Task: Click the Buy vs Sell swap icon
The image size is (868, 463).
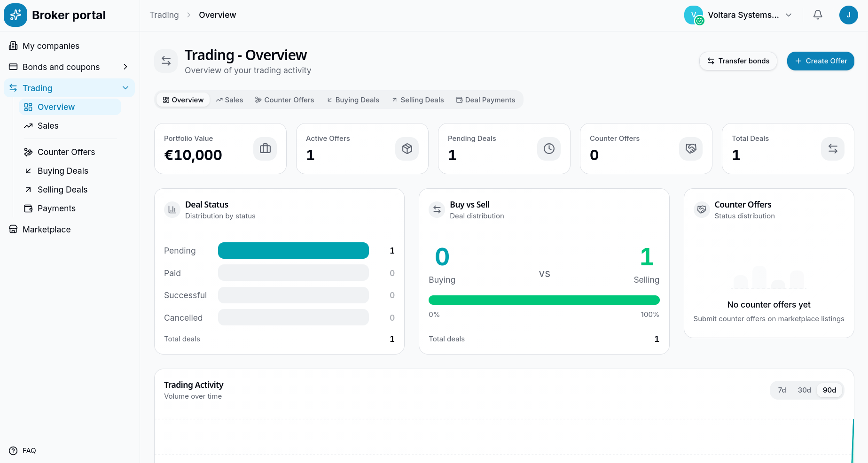Action: [437, 209]
